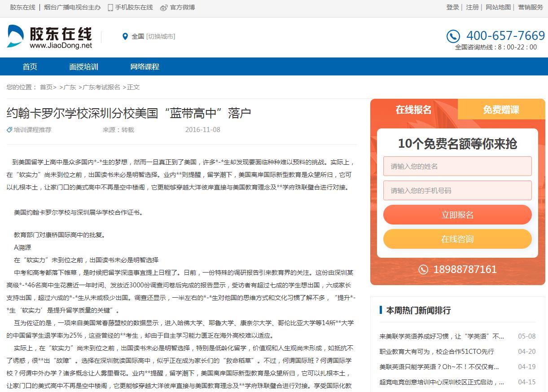Click the heading 本周热门新闻排行

[418, 310]
